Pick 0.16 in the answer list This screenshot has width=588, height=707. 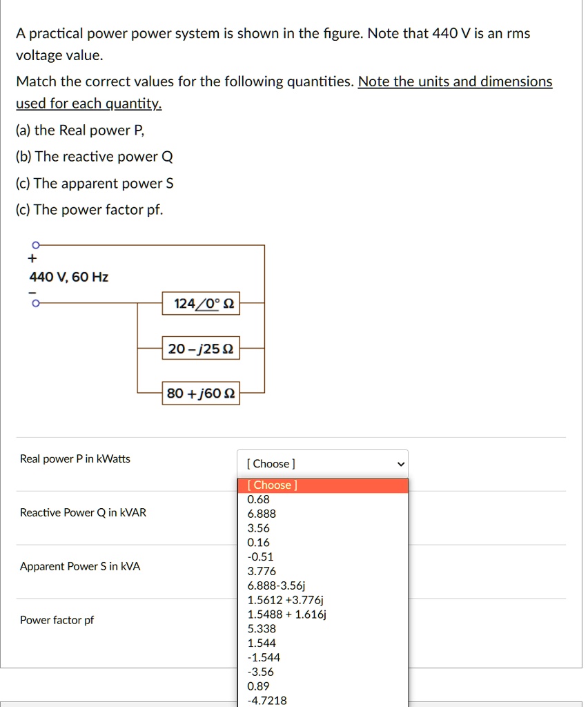pyautogui.click(x=257, y=542)
